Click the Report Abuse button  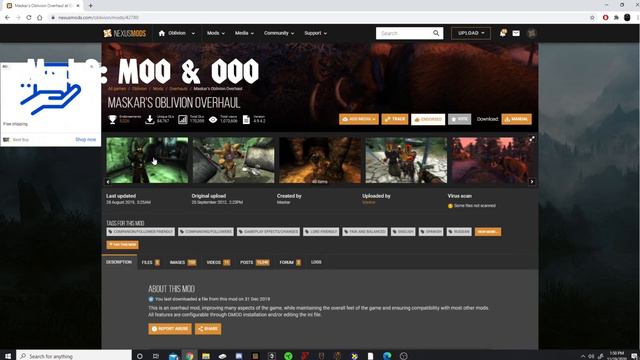[170, 329]
